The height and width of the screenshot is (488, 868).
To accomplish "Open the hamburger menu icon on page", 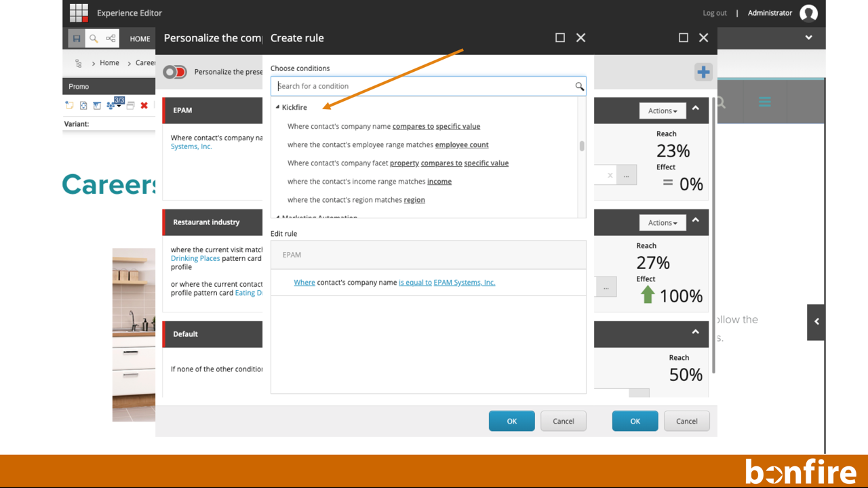I will [x=765, y=102].
